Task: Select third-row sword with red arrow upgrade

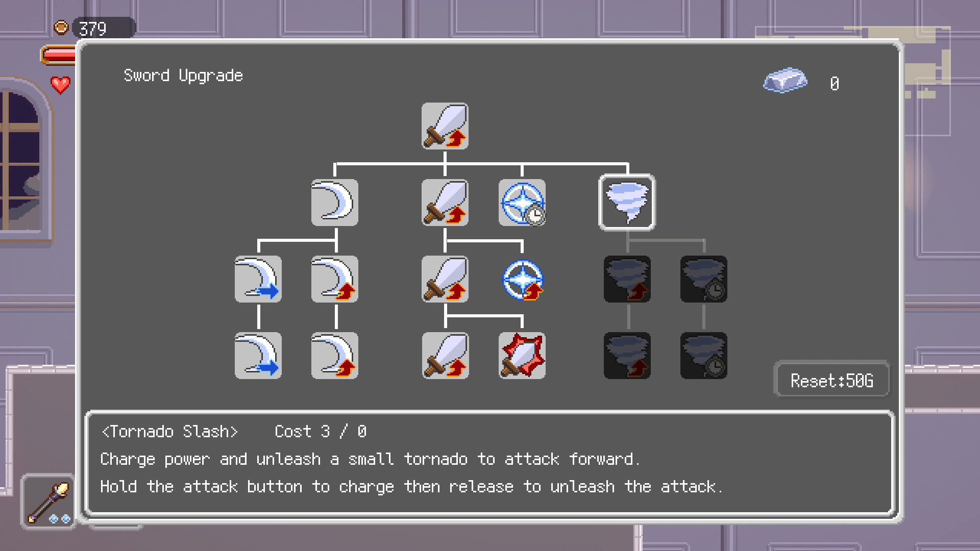Action: coord(445,279)
